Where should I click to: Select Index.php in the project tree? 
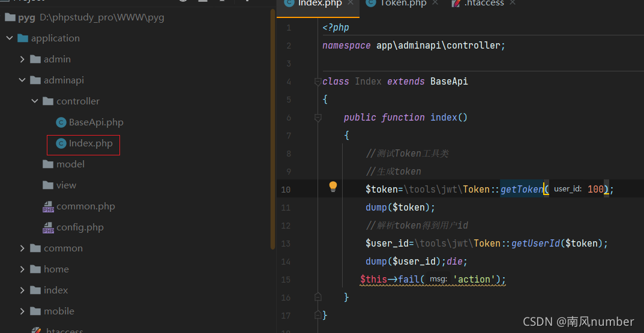click(x=91, y=143)
